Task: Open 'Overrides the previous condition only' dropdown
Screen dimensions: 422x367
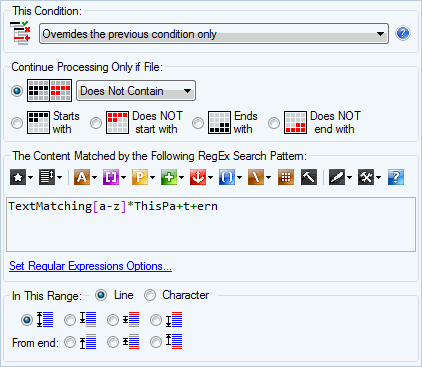Action: tap(214, 33)
